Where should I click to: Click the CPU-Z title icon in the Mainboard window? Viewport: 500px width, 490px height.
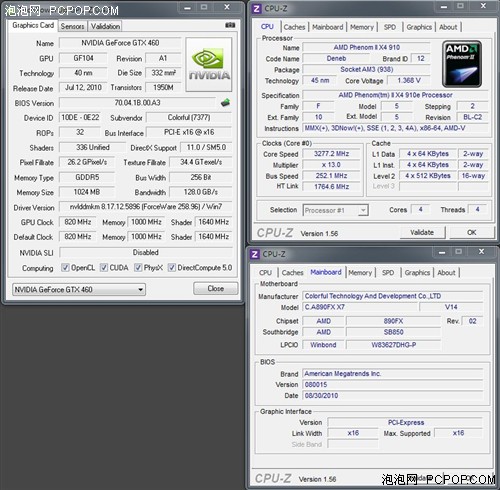pyautogui.click(x=255, y=254)
